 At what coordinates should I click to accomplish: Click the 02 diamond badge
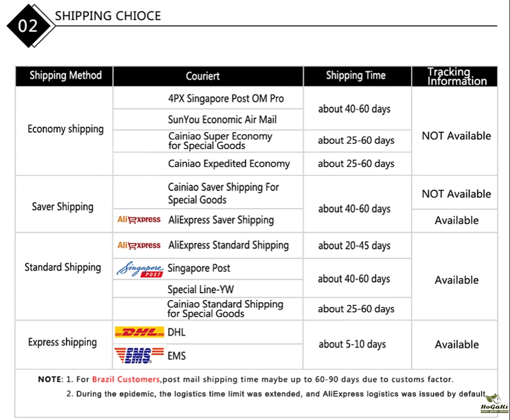pos(28,25)
